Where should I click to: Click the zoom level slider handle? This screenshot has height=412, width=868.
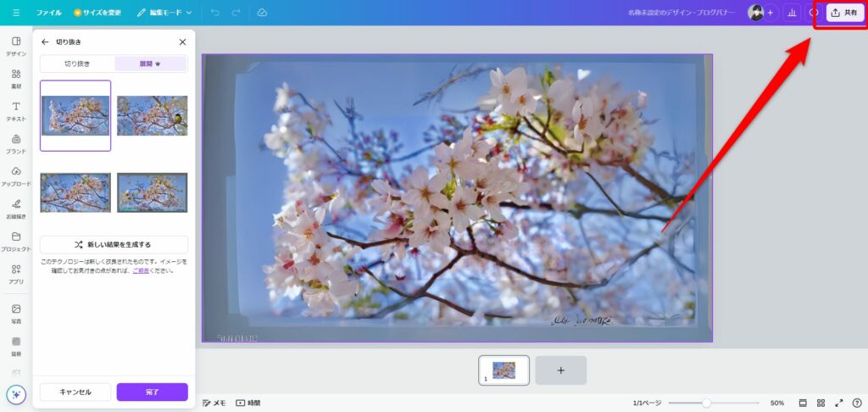coord(705,403)
